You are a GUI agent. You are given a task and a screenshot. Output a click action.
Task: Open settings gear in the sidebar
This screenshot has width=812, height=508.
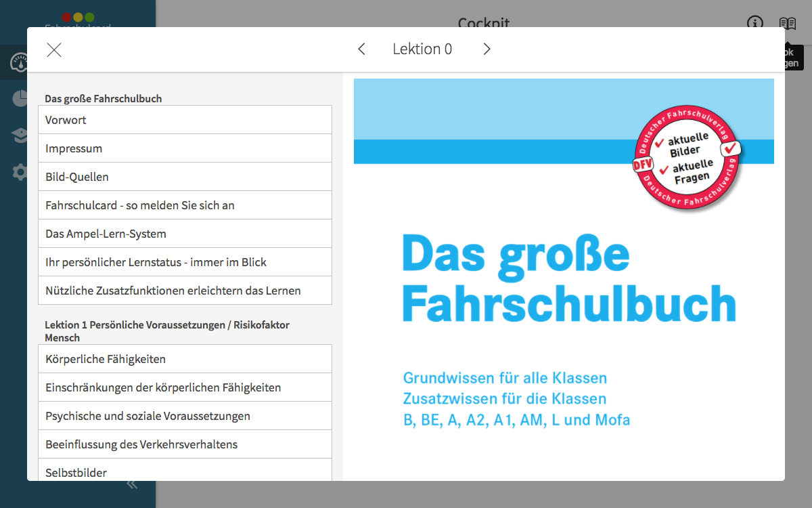(x=19, y=172)
